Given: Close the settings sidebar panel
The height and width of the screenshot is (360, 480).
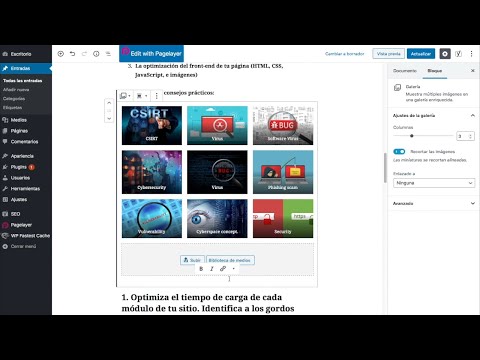Looking at the screenshot, I should tap(473, 71).
